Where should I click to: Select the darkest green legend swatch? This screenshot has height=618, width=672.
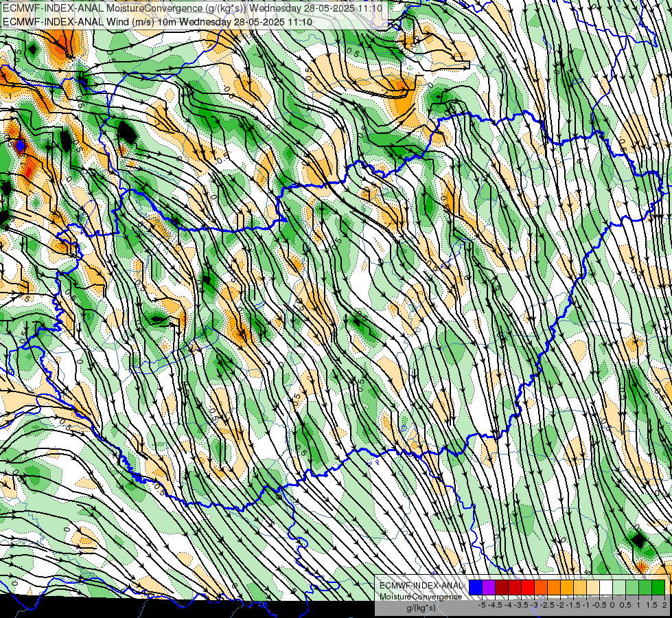tap(658, 587)
